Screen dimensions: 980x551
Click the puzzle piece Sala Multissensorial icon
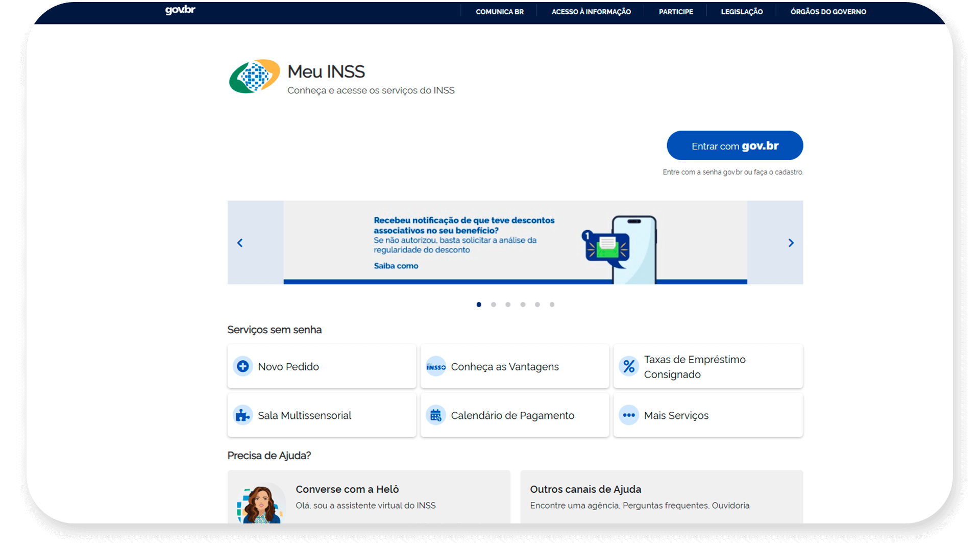pyautogui.click(x=243, y=415)
